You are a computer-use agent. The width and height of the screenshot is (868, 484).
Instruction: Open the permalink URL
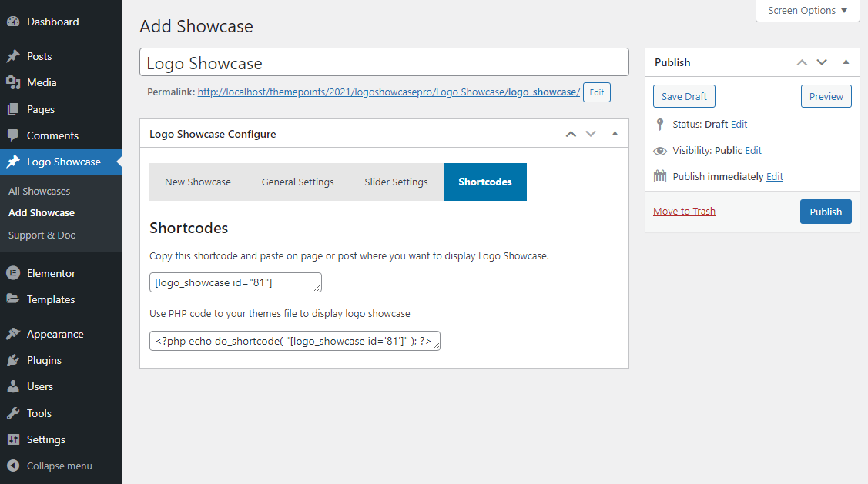coord(389,92)
